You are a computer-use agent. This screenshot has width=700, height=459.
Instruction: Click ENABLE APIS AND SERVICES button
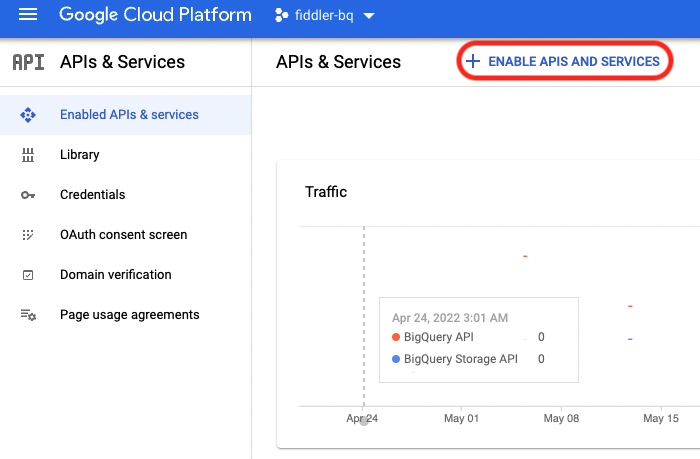[x=564, y=61]
